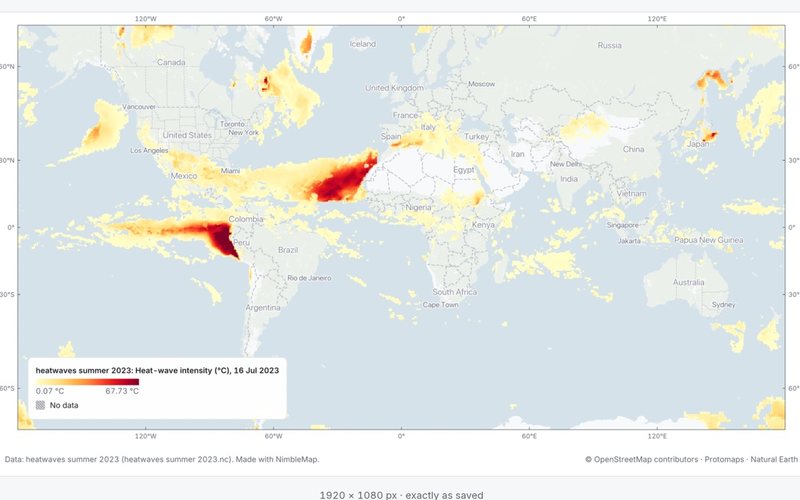
Task: Select the legend title 'Heat-wave intensity (°C), 16 Jul 2023'
Action: tap(207, 370)
